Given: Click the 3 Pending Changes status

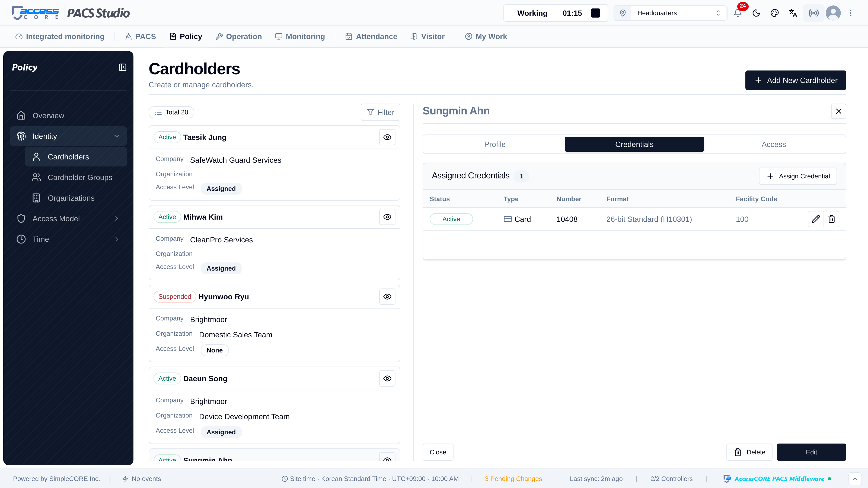Looking at the screenshot, I should [x=513, y=479].
